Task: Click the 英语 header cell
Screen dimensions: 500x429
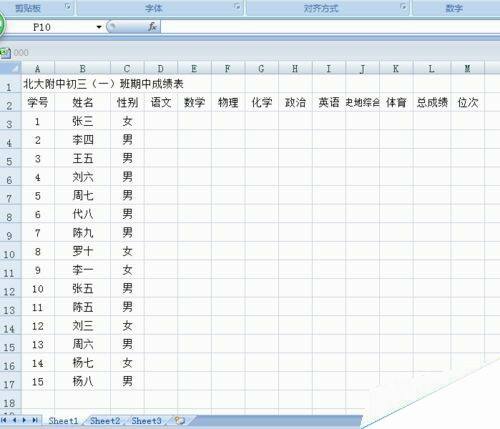Action: 329,102
